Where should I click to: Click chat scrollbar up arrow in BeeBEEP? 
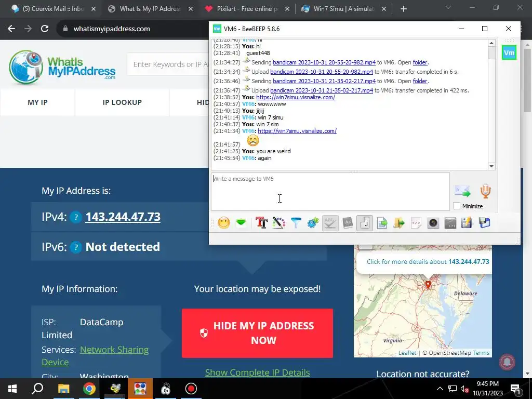[491, 43]
